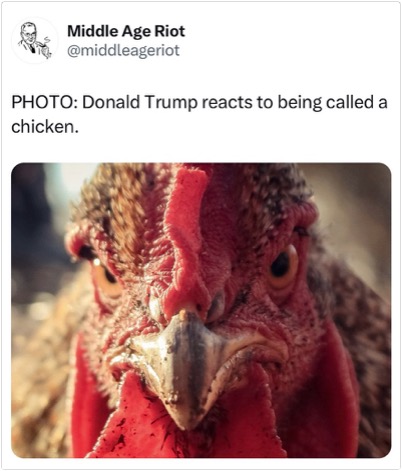Open the @middleageriot handle link
The height and width of the screenshot is (471, 402).
pyautogui.click(x=123, y=50)
